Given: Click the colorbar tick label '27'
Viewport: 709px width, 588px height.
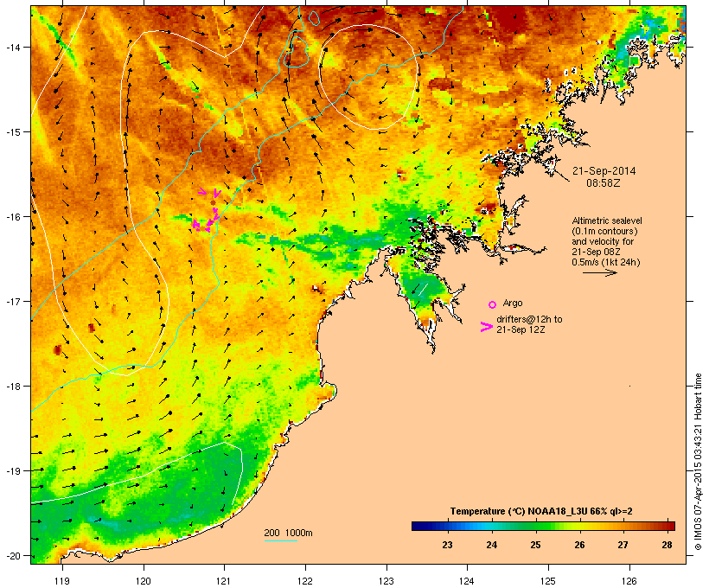Looking at the screenshot, I should (623, 545).
